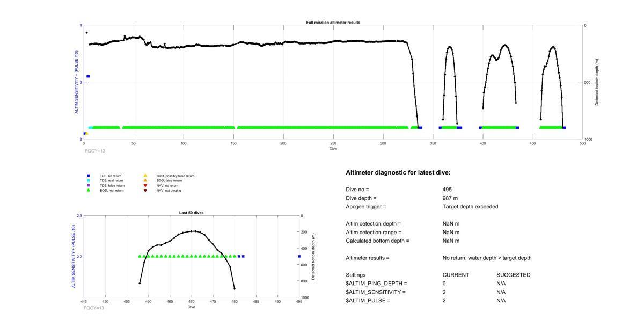
Task: Click the 'BOD, real return' legend label
Action: [x=112, y=190]
